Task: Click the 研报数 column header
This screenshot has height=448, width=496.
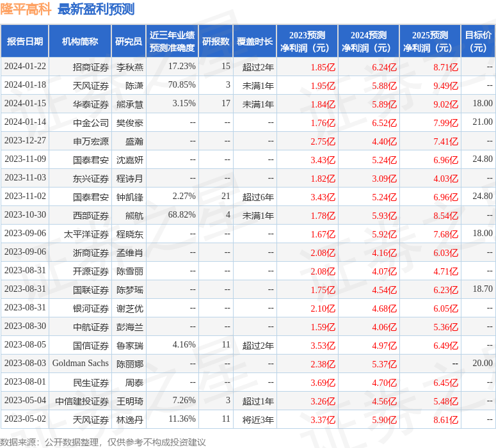Action: click(216, 41)
